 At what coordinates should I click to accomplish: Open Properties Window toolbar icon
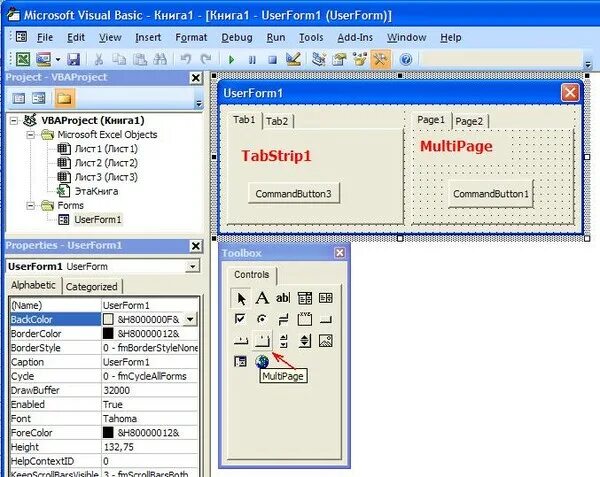tap(339, 59)
